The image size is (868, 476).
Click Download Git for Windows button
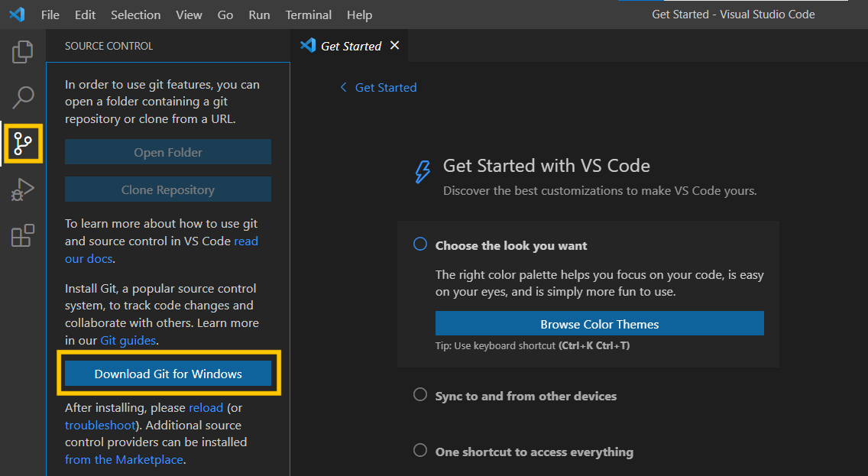coord(168,374)
